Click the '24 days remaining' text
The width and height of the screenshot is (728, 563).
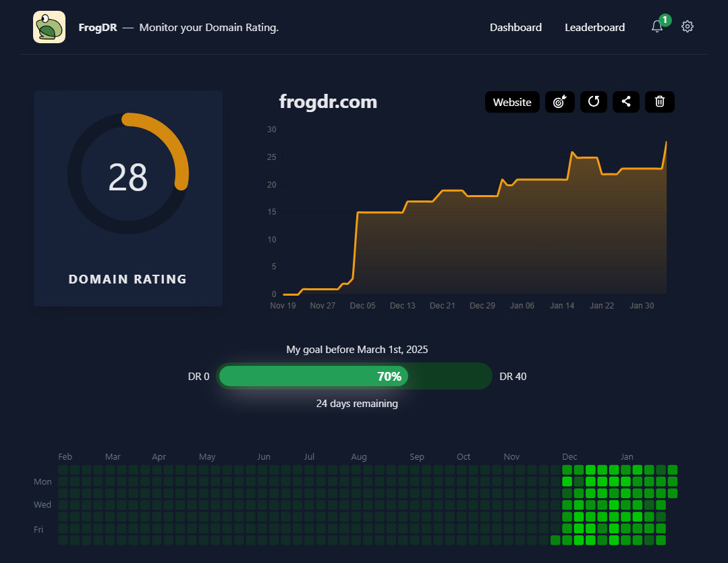point(357,403)
